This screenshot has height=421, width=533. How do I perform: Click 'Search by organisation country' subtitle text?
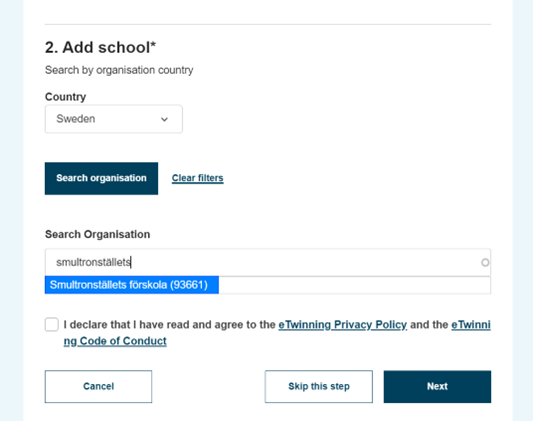119,70
